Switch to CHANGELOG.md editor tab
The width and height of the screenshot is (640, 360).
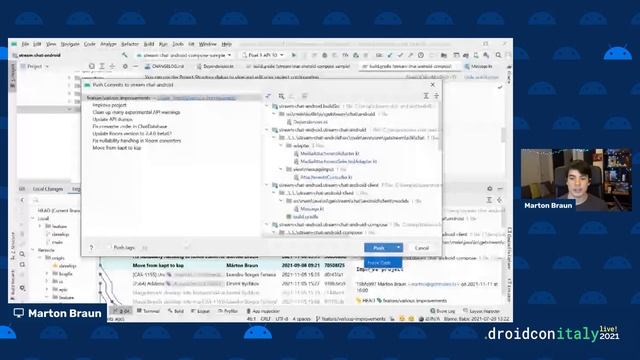coord(164,66)
